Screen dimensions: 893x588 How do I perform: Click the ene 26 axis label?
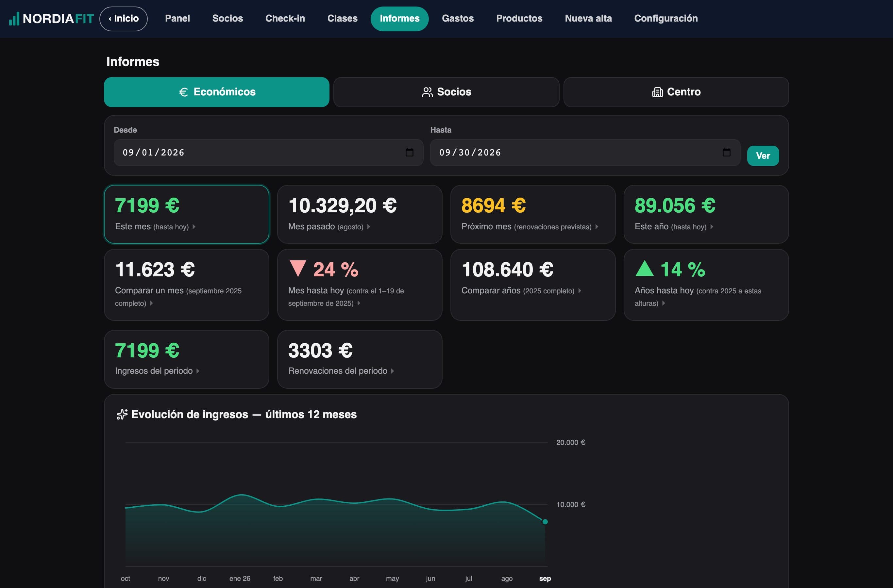240,578
